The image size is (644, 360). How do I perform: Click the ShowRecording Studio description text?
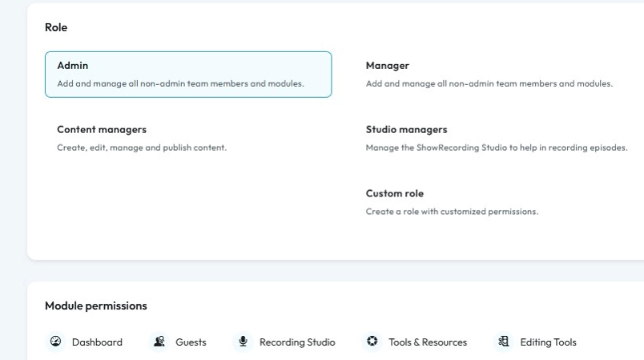pyautogui.click(x=497, y=148)
